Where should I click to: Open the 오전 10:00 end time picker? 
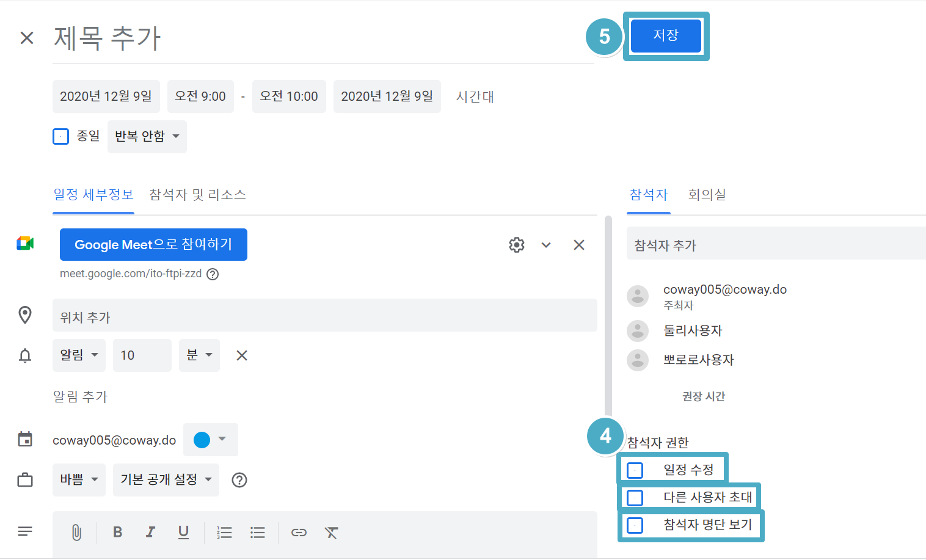289,96
